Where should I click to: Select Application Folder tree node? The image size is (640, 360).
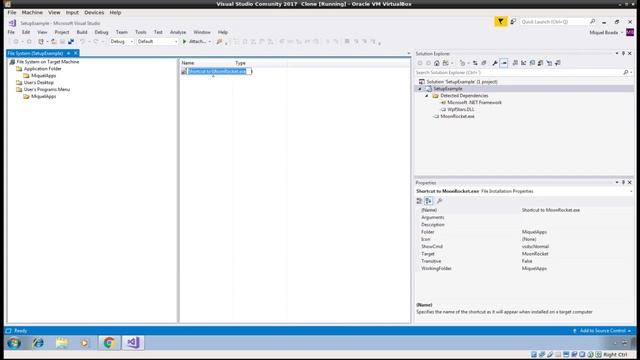tap(42, 69)
